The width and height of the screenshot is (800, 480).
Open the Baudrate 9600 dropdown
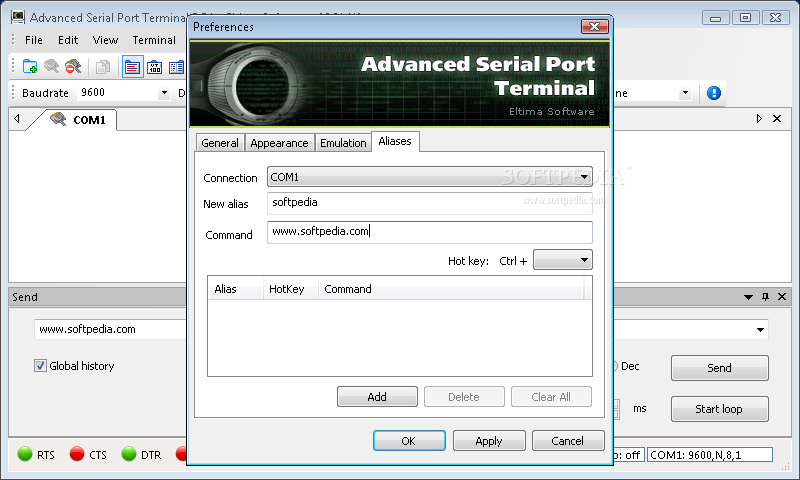tap(164, 93)
